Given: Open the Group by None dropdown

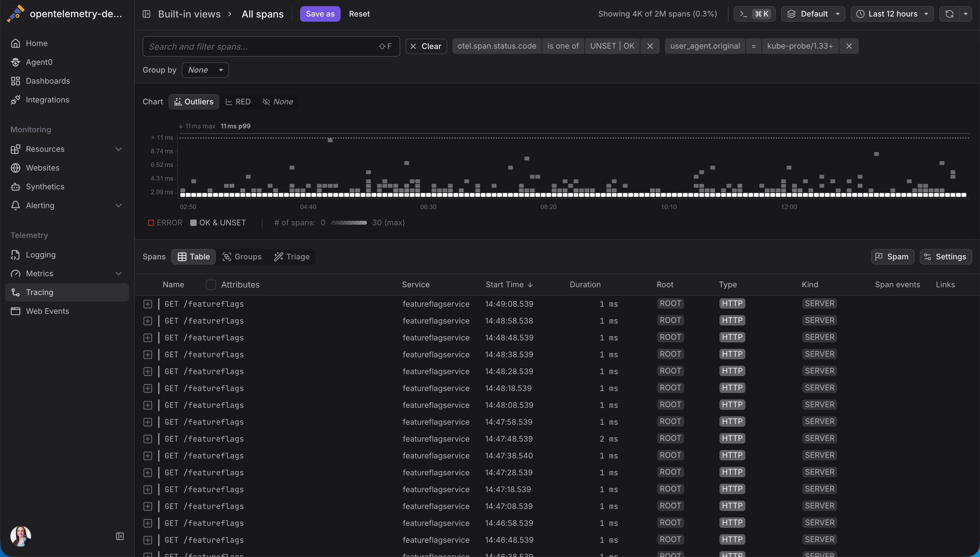Looking at the screenshot, I should 205,70.
